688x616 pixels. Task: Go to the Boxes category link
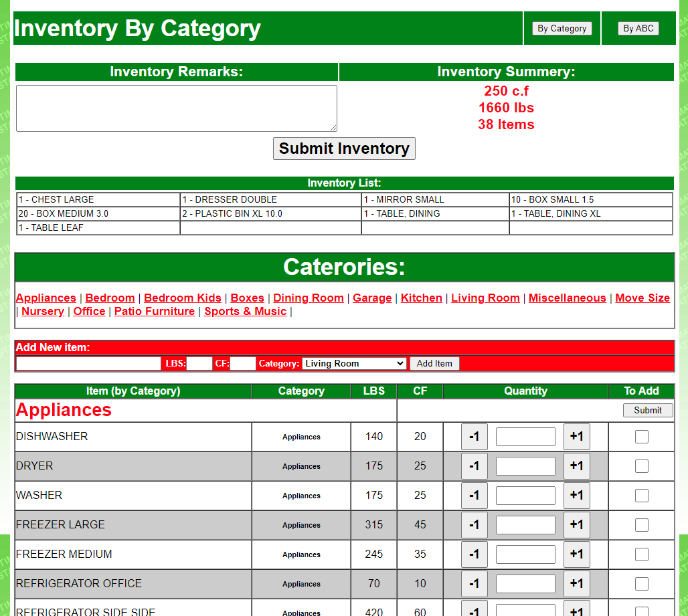tap(247, 298)
